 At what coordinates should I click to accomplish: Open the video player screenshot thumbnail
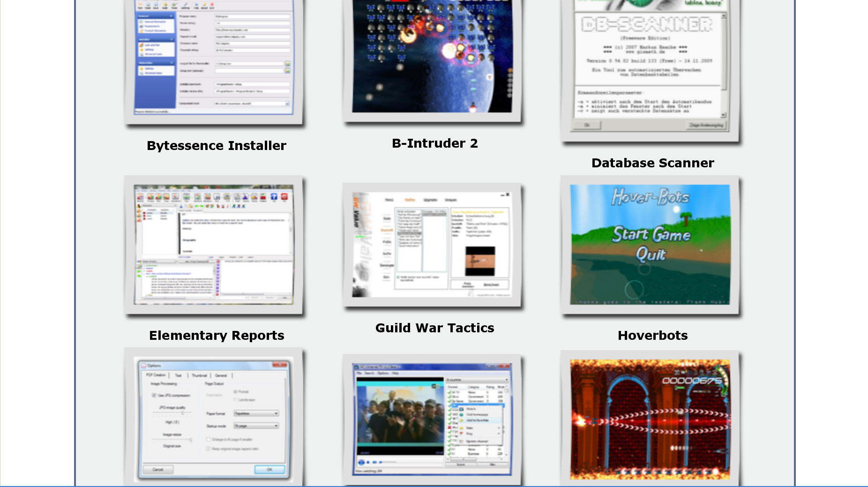tap(432, 420)
